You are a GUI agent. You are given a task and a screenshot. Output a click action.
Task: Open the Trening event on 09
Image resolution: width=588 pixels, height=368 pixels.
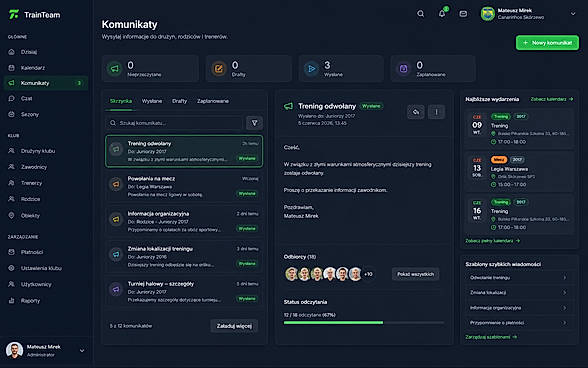click(519, 129)
